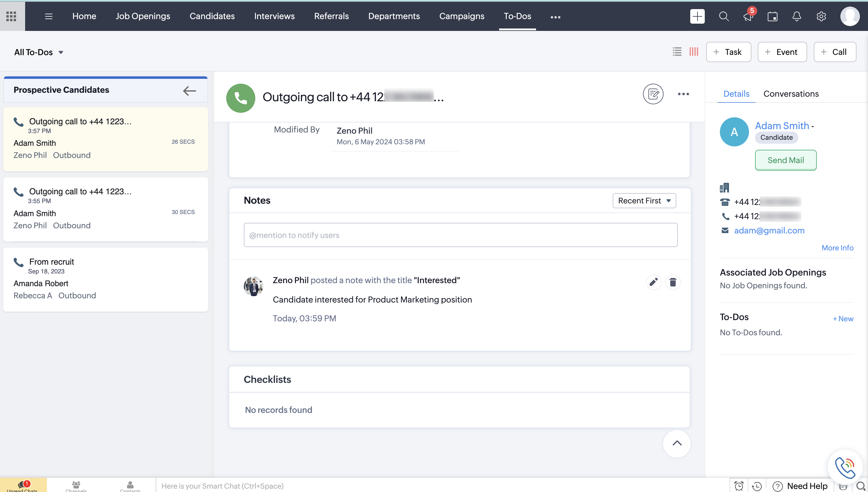Open the Candidates menu tab

(212, 16)
